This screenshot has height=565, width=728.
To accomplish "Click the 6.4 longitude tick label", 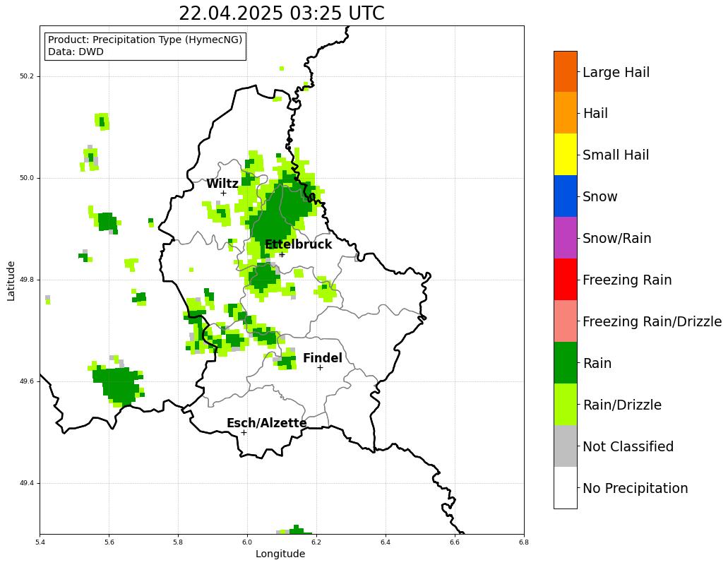I will (x=386, y=542).
